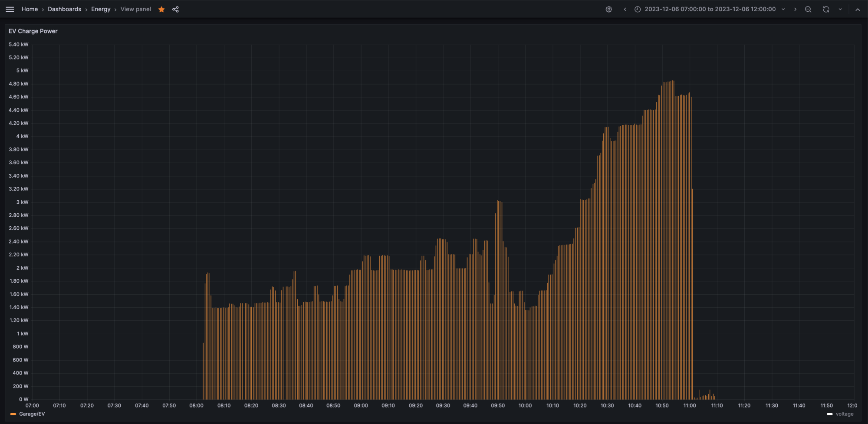868x424 pixels.
Task: Refresh the dashboard
Action: 826,9
